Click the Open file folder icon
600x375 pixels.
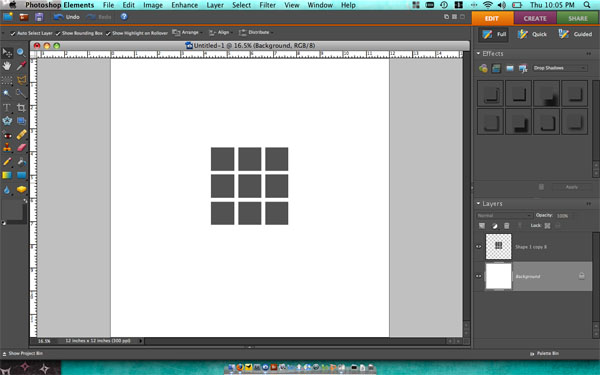click(x=24, y=17)
